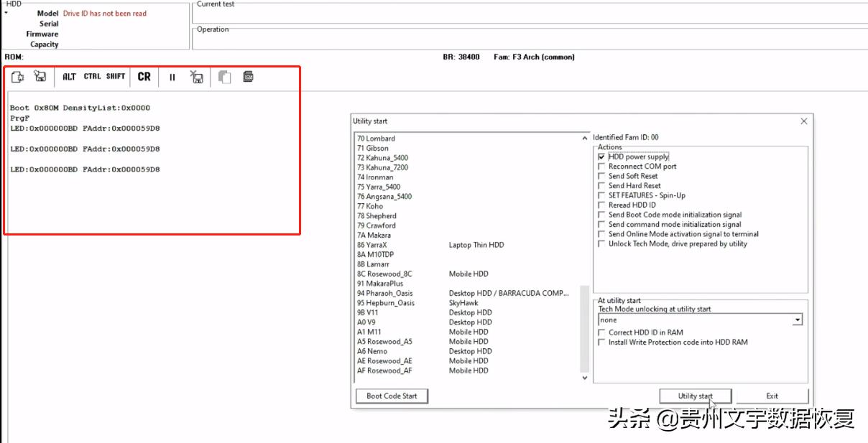The width and height of the screenshot is (868, 443).
Task: Click the copy pages icon in terminal toolbar
Action: [225, 77]
